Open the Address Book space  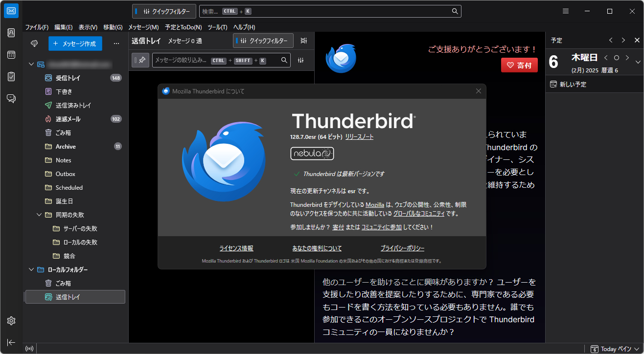11,32
